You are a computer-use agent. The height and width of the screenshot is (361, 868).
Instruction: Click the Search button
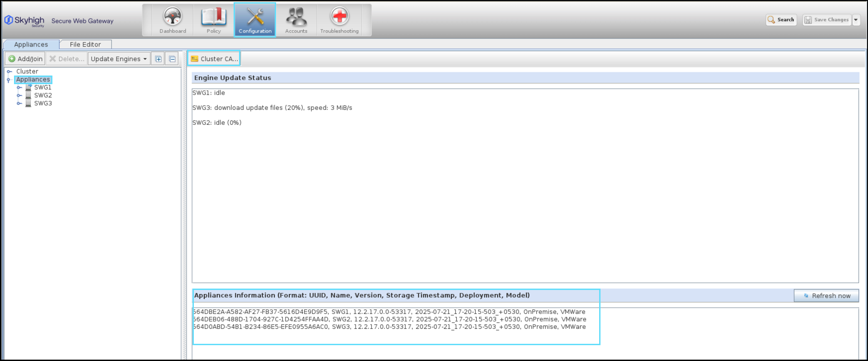(781, 20)
